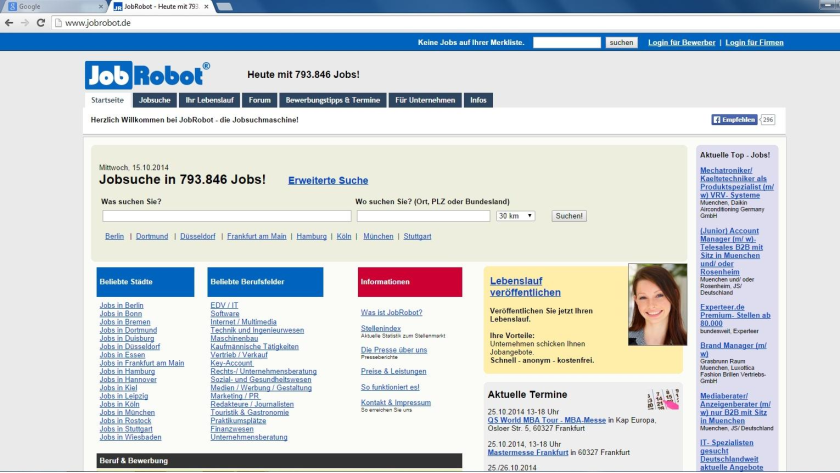Screen dimensions: 840x473
Task: Open a new browser tab
Action: [x=224, y=6]
